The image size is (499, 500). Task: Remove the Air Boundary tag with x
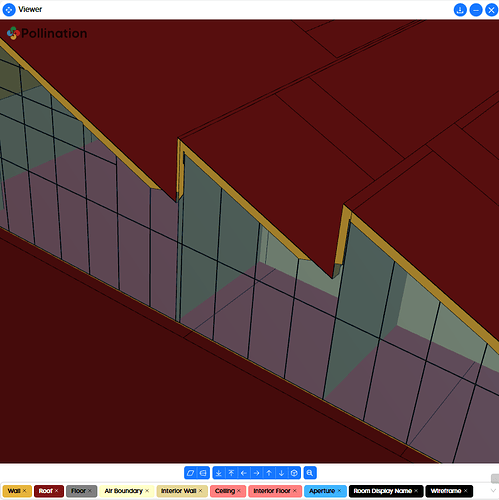[147, 491]
